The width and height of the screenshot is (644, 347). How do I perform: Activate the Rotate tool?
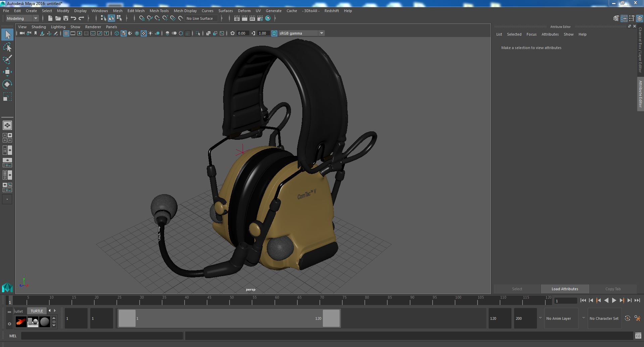click(x=7, y=84)
